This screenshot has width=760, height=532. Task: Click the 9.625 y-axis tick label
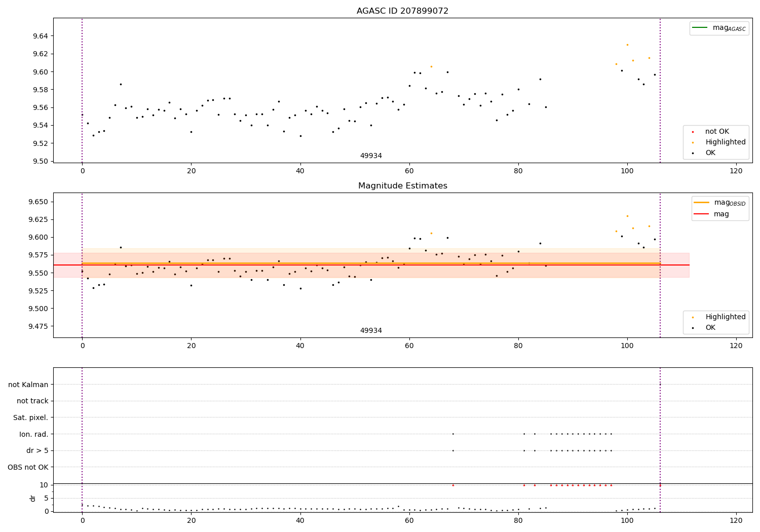[x=39, y=220]
